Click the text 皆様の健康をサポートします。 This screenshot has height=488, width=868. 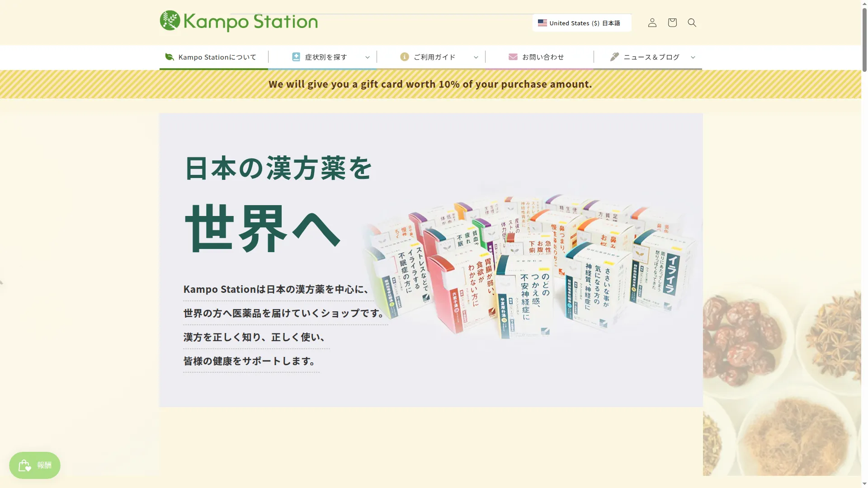coord(251,361)
